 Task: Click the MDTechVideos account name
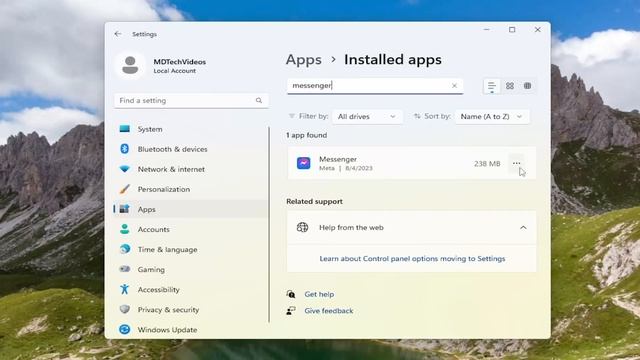[x=180, y=62]
